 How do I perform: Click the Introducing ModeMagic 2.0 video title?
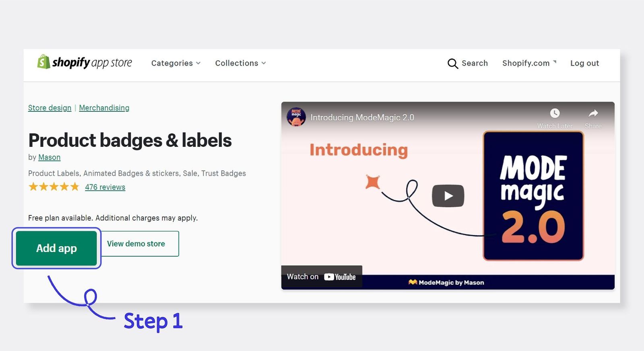point(362,117)
